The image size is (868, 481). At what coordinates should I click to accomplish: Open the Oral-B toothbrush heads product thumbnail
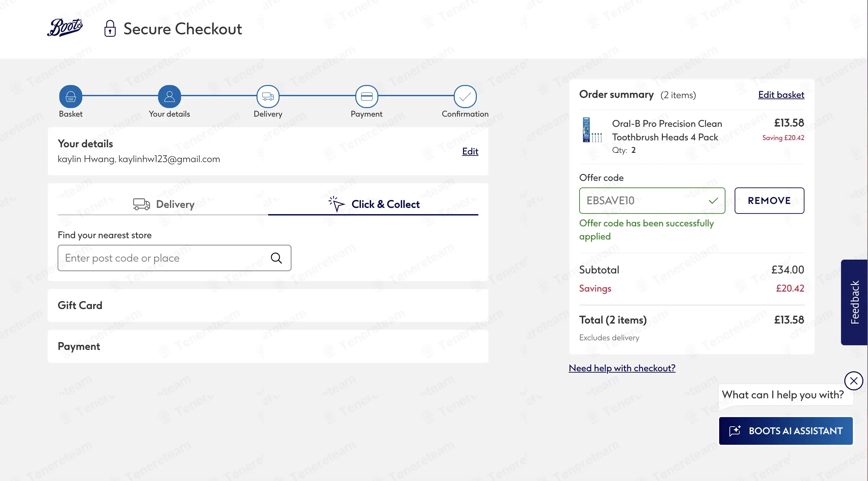tap(592, 130)
